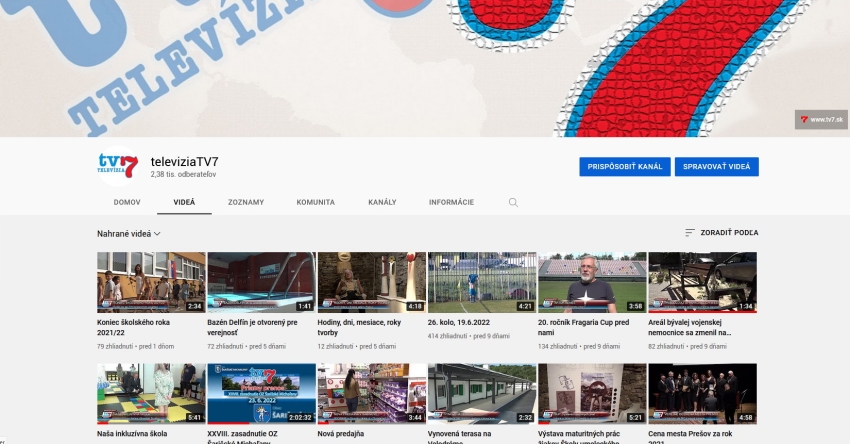Screen dimensions: 850x444
Task: Open the Výstava maturitných prác thumbnail
Action: (593, 394)
